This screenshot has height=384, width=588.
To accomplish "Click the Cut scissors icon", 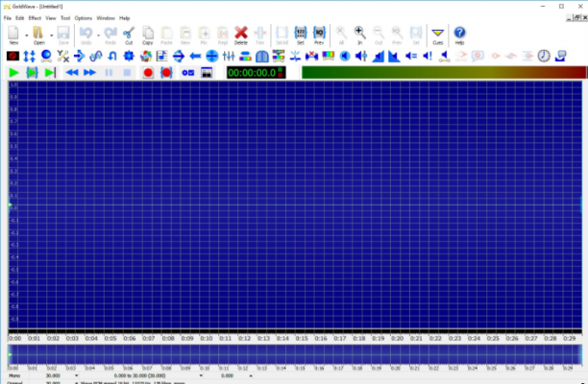I will click(129, 36).
